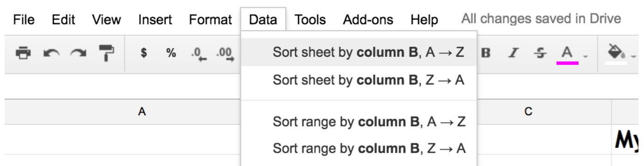The height and width of the screenshot is (166, 644).
Task: Open the fill color dropdown arrow
Action: point(633,56)
